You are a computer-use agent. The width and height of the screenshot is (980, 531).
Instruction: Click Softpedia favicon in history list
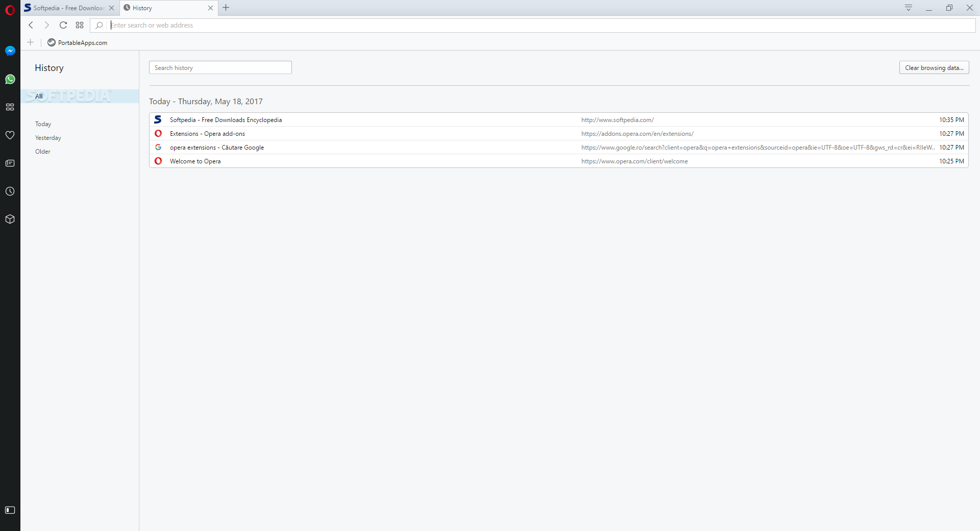(158, 119)
